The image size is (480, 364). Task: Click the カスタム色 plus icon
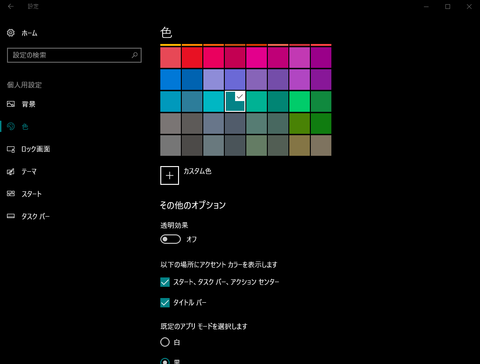coord(169,175)
